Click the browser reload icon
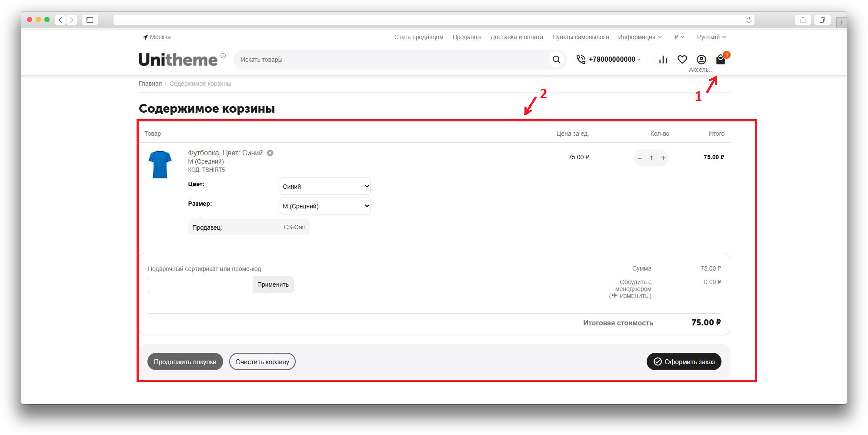 point(749,20)
